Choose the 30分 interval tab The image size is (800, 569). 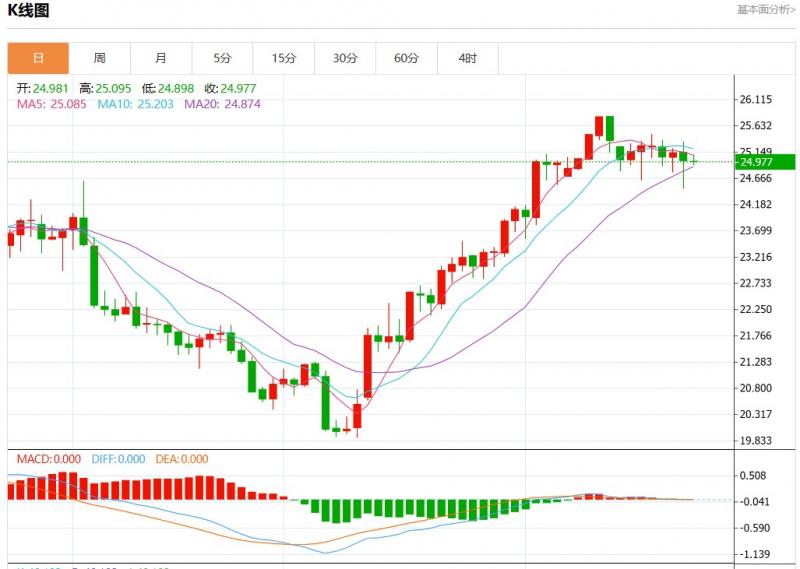click(345, 58)
